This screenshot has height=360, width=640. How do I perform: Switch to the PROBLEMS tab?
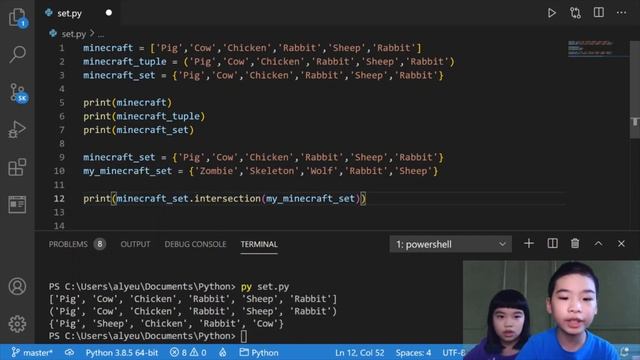coord(68,244)
